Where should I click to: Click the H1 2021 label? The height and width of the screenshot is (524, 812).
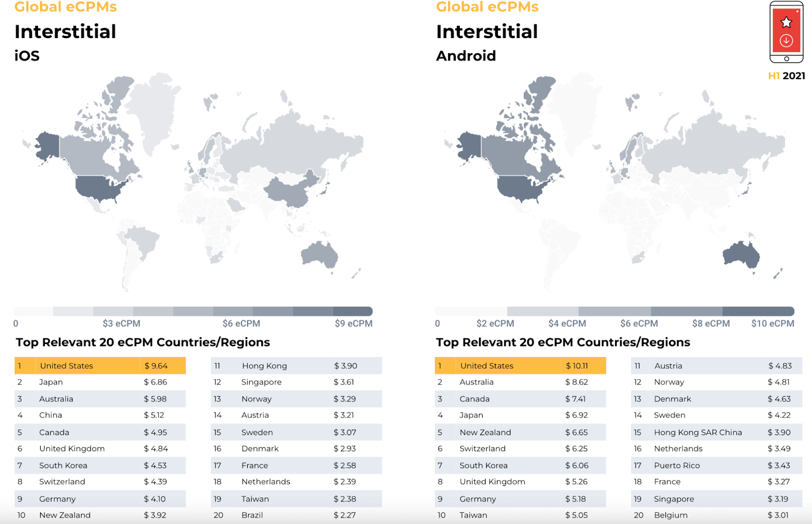[x=787, y=76]
